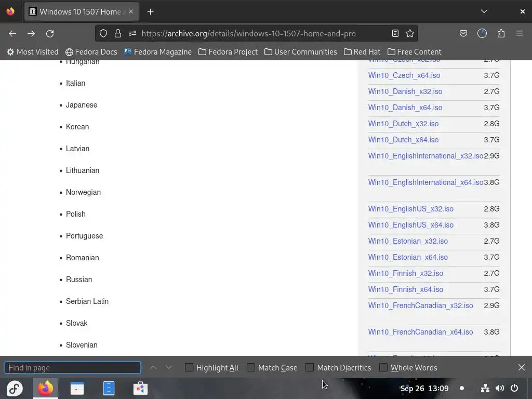
Task: Download Win10_Finnish_x64.iso
Action: (405, 289)
